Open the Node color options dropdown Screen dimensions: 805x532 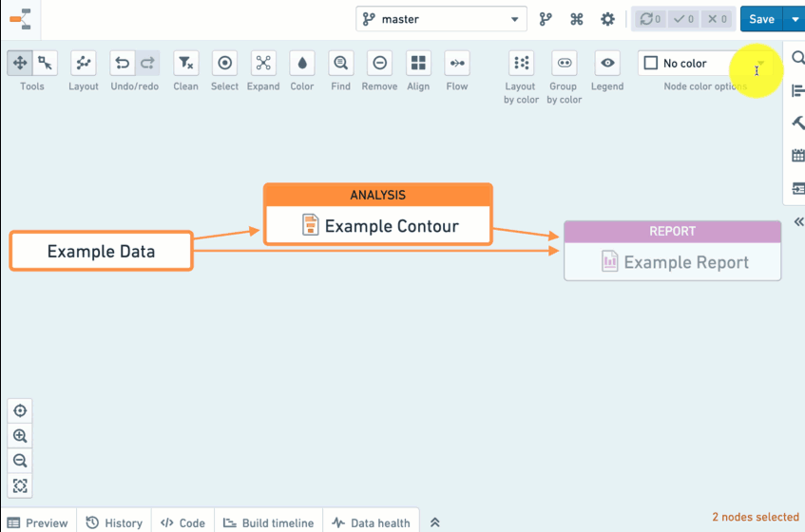705,63
